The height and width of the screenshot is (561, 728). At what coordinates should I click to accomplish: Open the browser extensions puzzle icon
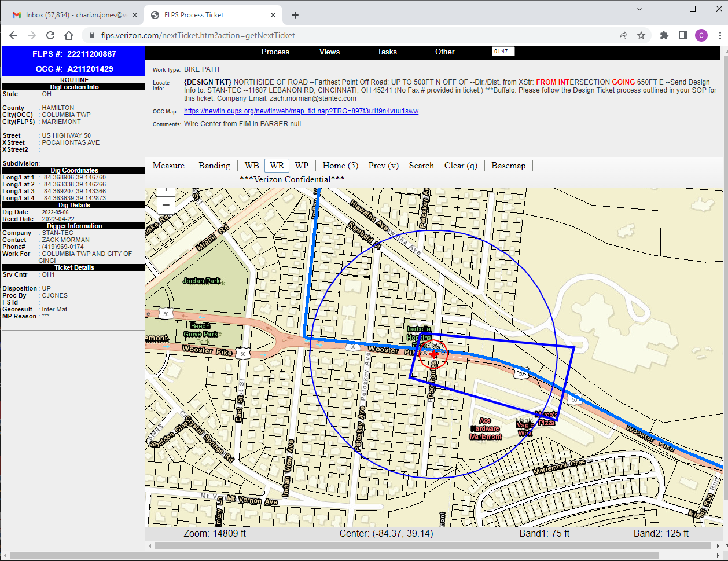click(x=664, y=35)
